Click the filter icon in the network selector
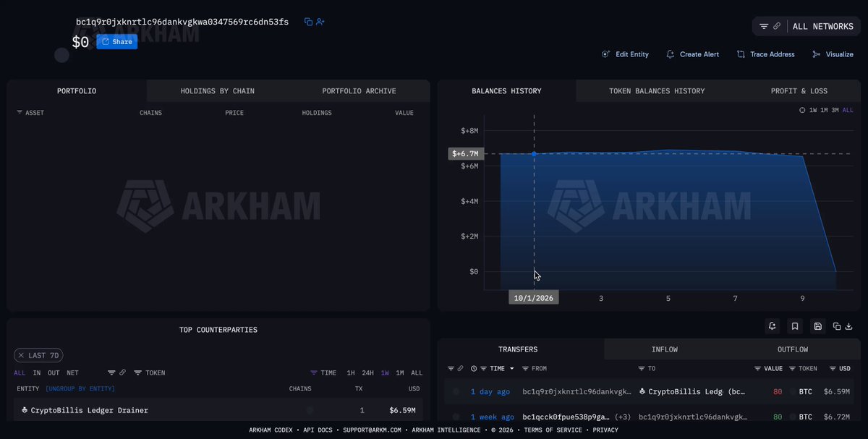This screenshot has width=868, height=439. click(764, 26)
